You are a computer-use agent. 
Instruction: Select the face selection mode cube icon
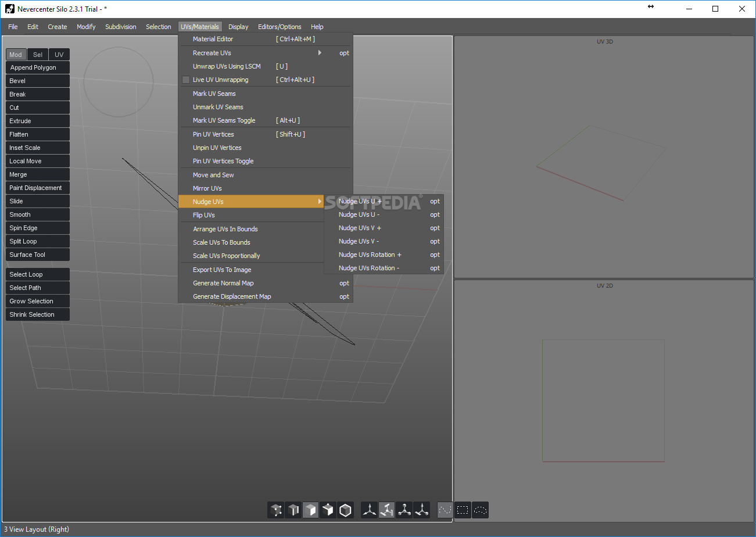click(x=311, y=510)
